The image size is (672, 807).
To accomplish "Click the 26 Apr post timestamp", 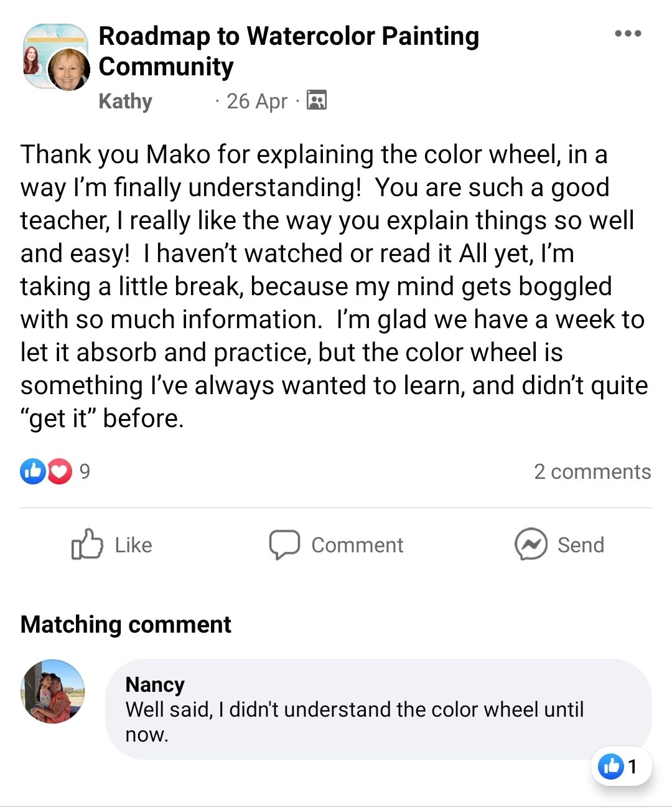I will coord(256,101).
